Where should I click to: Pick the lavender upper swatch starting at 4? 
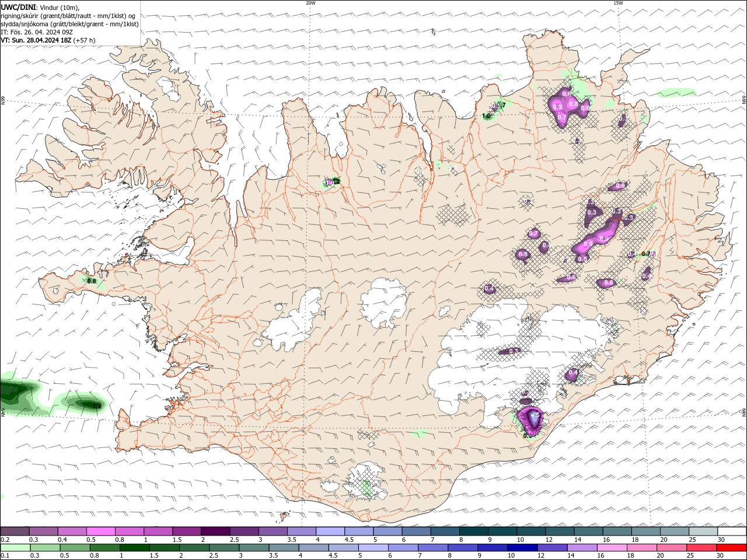click(330, 531)
